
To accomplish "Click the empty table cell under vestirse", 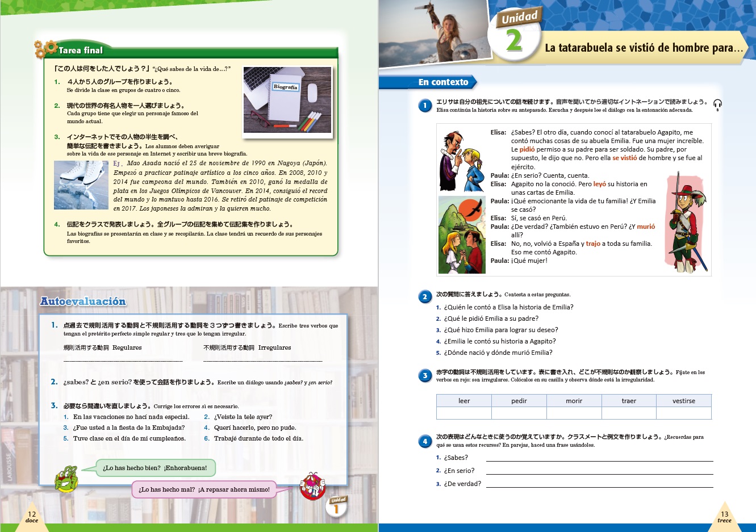I will click(x=683, y=413).
